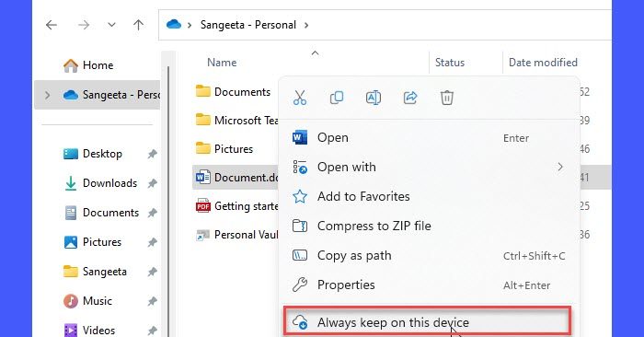Viewport: 644px width, 337px height.
Task: Click the pin icon next to Videos
Action: [153, 331]
